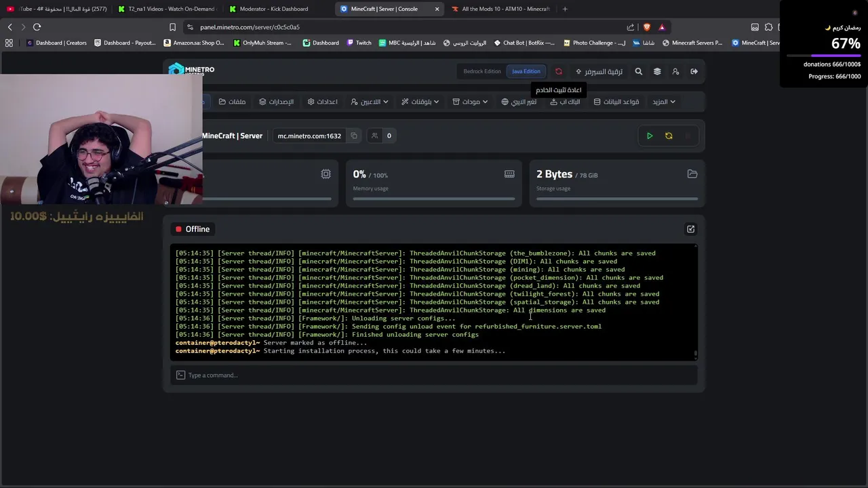
Task: Open browser extensions puzzle icon
Action: tap(768, 27)
